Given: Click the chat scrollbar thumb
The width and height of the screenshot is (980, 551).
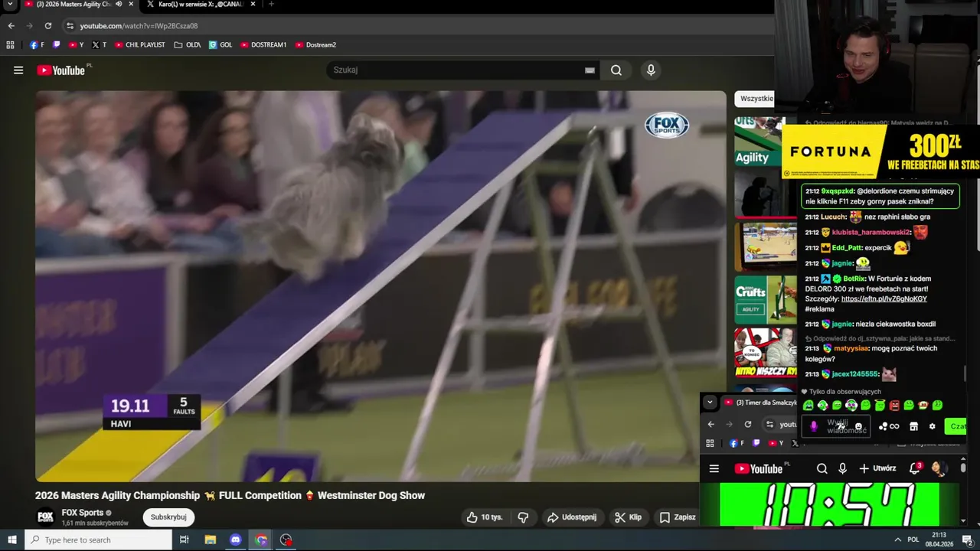Looking at the screenshot, I should click(x=964, y=373).
